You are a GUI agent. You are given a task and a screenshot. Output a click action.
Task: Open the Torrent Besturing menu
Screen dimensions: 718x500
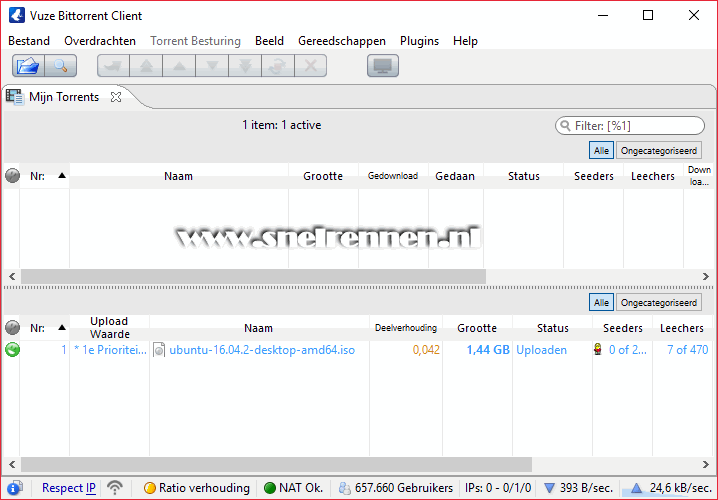click(195, 41)
